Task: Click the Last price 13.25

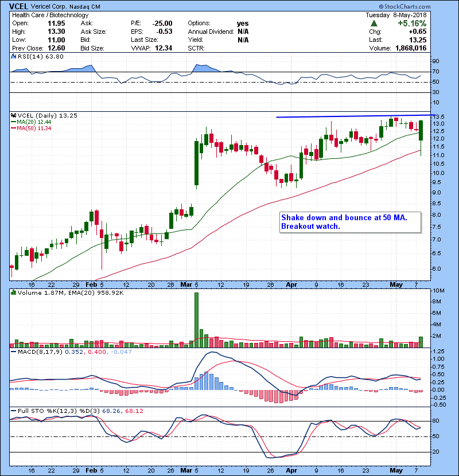Action: [x=418, y=40]
